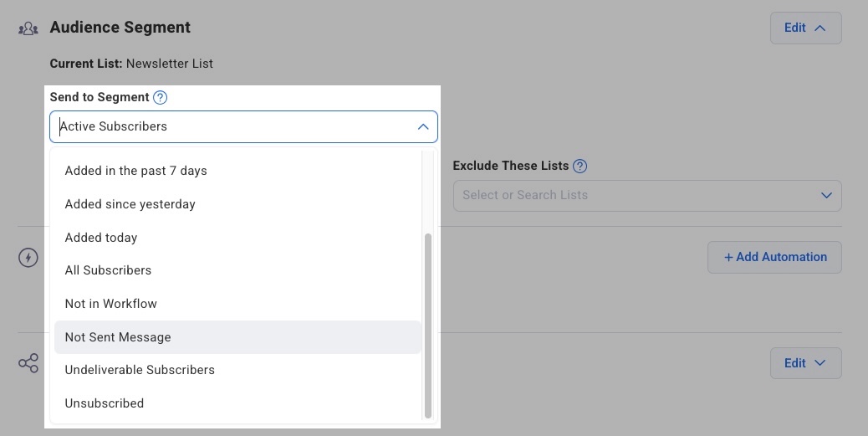The height and width of the screenshot is (436, 868).
Task: Click the share nodes icon
Action: 28,363
